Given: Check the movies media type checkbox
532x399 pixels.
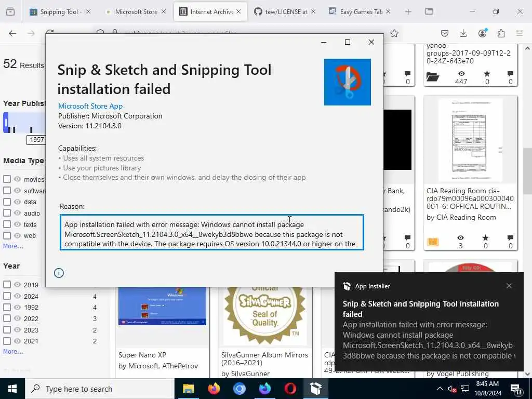Looking at the screenshot, I should coord(7,179).
